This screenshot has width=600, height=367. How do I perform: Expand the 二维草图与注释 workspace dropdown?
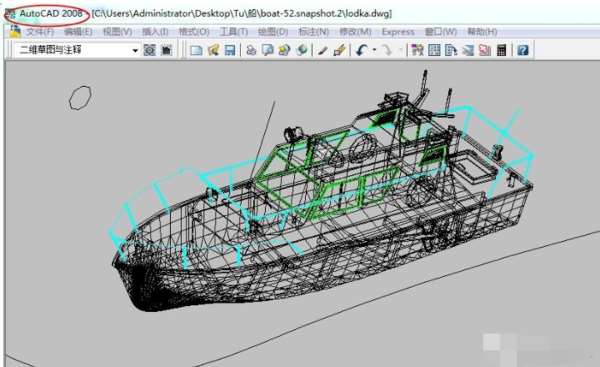click(77, 50)
